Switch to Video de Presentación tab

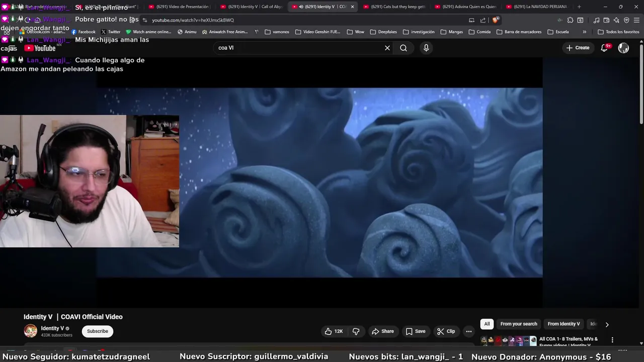[180, 7]
